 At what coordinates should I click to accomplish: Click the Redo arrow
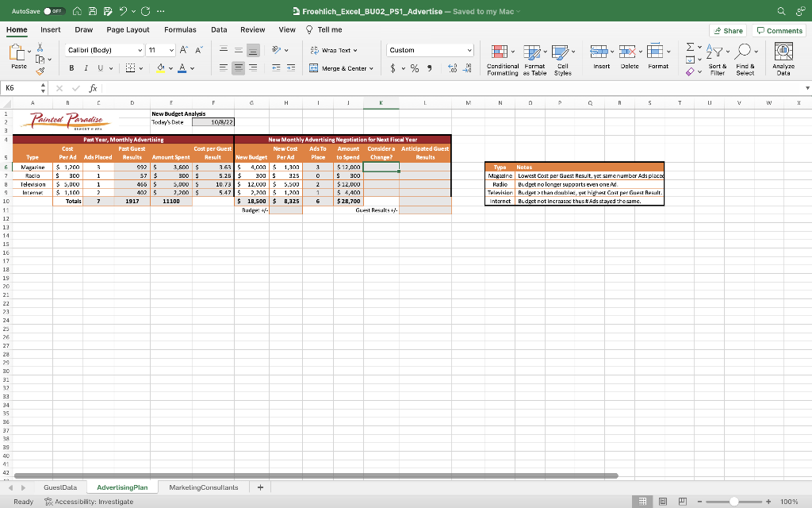tap(146, 11)
